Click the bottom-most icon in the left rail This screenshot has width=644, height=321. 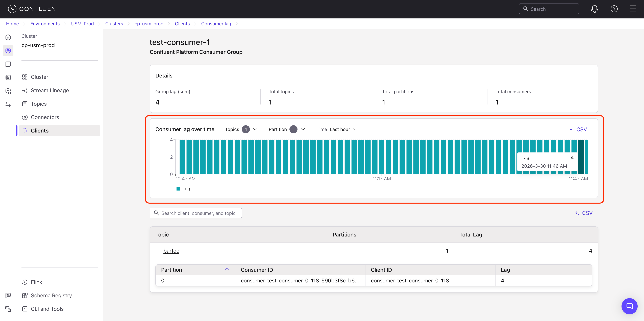[x=8, y=309]
